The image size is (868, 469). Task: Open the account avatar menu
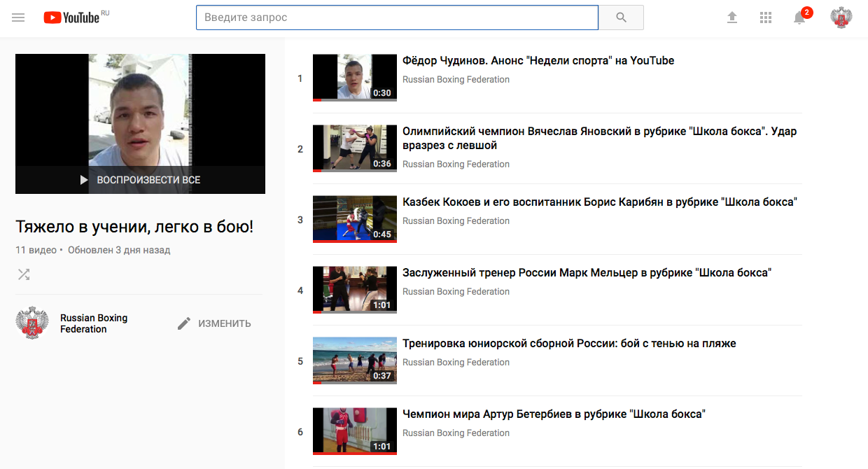[x=841, y=17]
